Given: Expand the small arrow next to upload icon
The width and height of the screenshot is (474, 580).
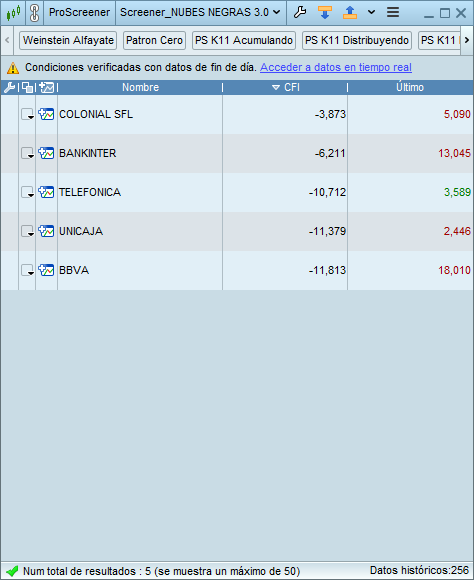Looking at the screenshot, I should point(371,12).
